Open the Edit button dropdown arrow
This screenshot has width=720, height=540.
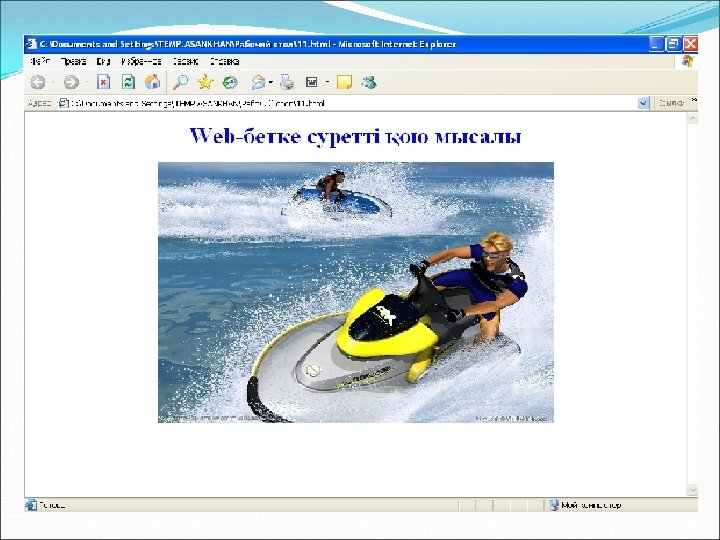pos(327,83)
